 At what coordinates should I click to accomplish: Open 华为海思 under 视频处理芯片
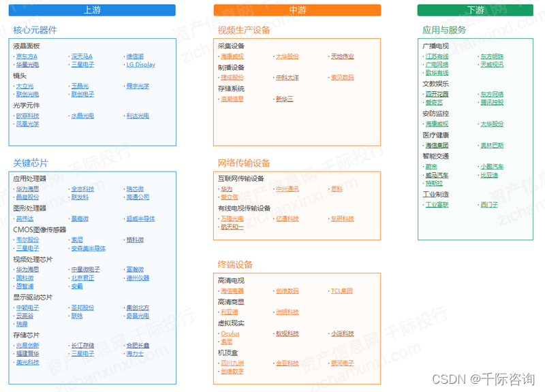click(x=27, y=269)
